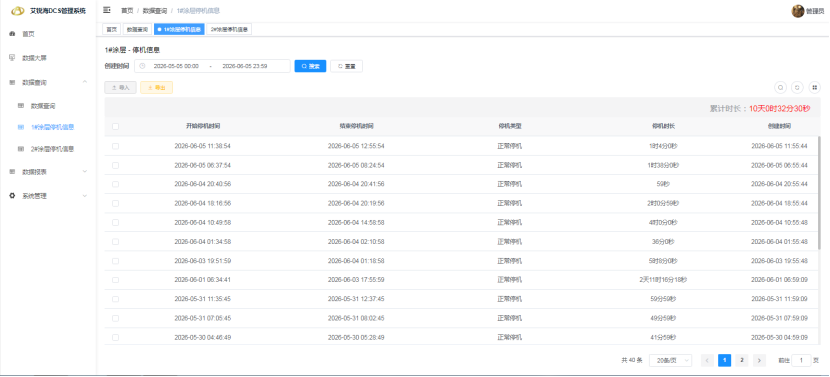Screen dimensions: 830x377
Task: Check the row starting 2026-06-04 01:34:58
Action: coord(115,241)
